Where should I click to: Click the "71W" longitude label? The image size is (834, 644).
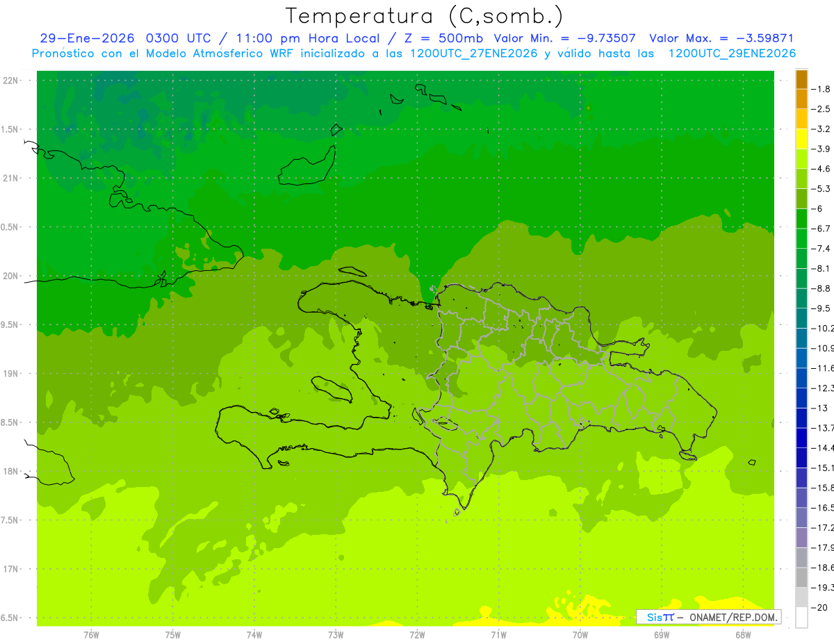click(498, 635)
